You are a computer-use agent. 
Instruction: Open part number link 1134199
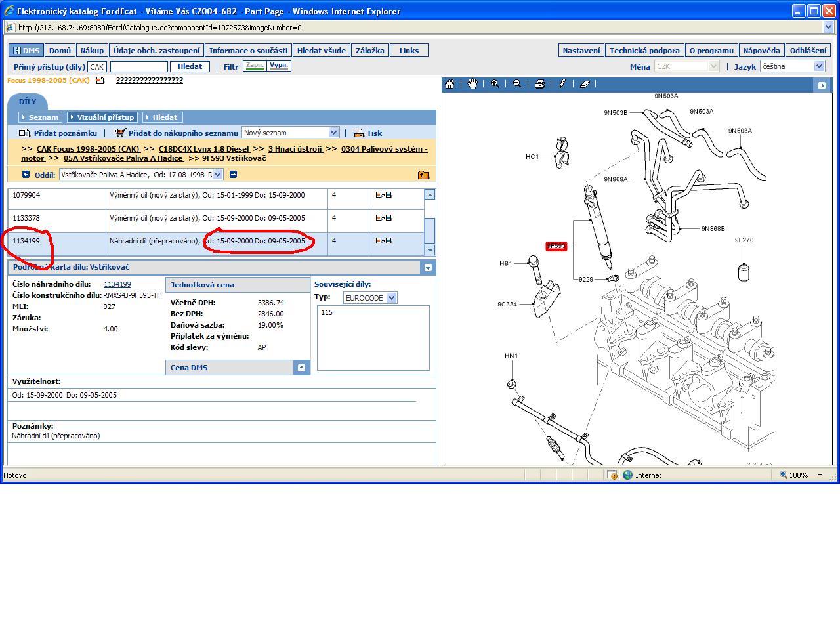(x=117, y=284)
